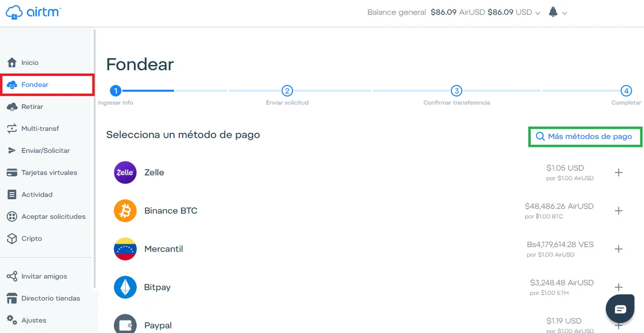Click the Directorio tiendas store icon

coord(12,298)
